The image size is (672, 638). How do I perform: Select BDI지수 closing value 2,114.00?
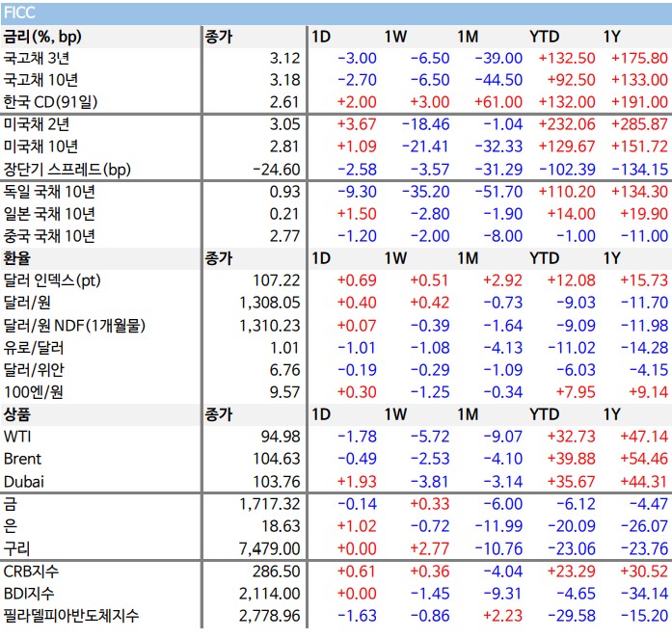pos(270,594)
